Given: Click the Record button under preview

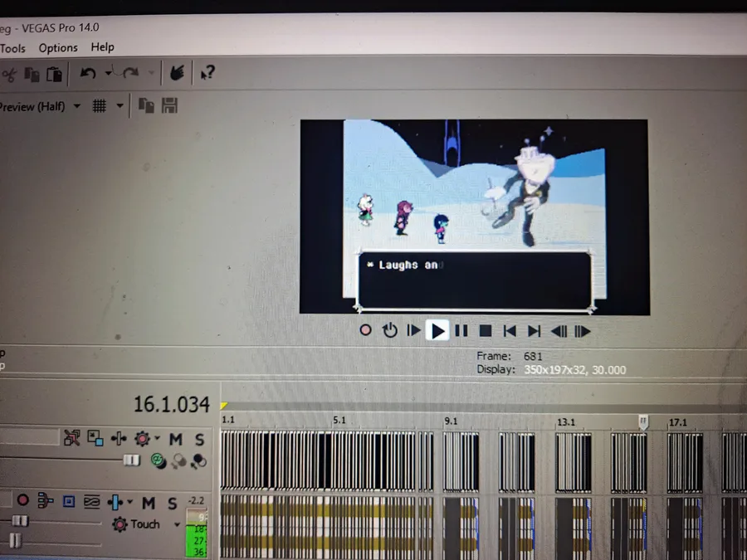Looking at the screenshot, I should [x=365, y=330].
